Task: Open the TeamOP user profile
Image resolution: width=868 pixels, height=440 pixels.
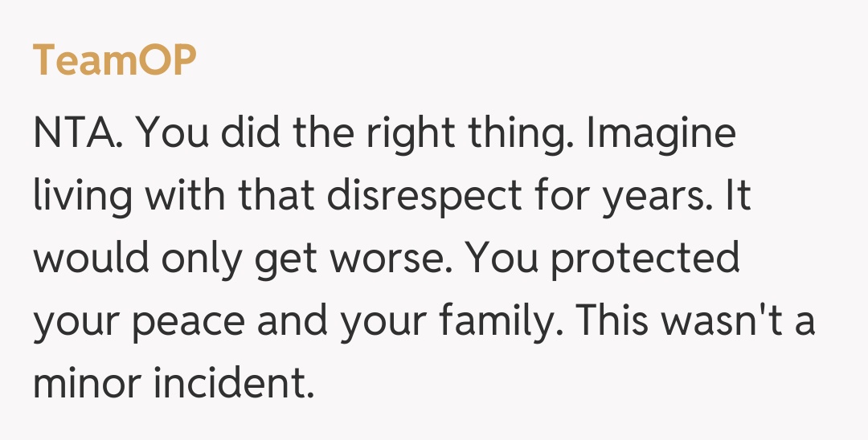Action: (x=114, y=60)
